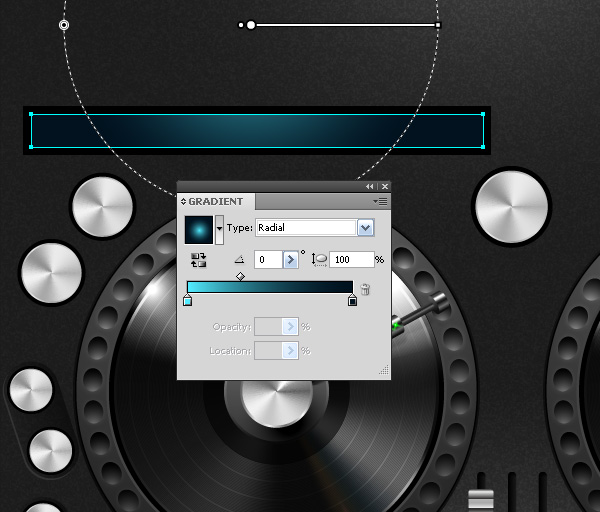Click the Type field showing Radial

tap(306, 228)
